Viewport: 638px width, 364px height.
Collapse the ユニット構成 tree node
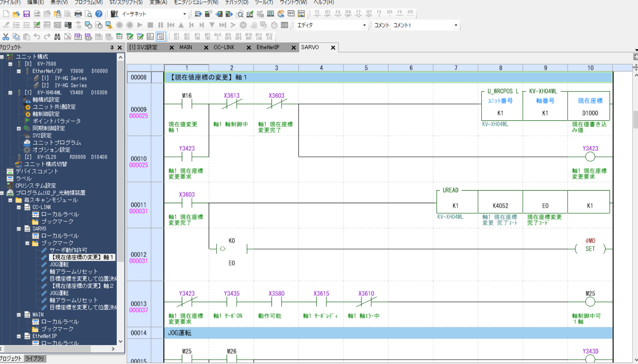[2, 57]
